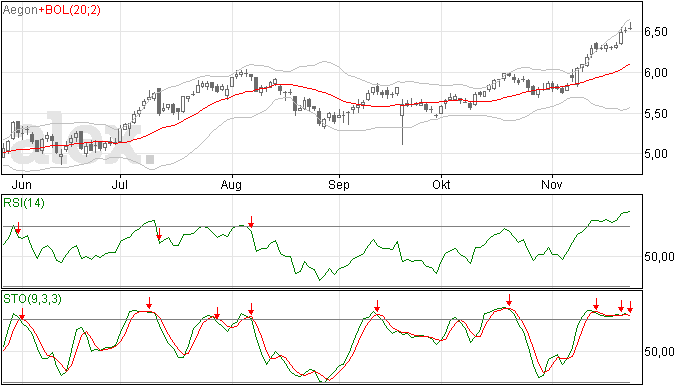This screenshot has width=690, height=387.
Task: Click the Aug month label
Action: tap(231, 185)
